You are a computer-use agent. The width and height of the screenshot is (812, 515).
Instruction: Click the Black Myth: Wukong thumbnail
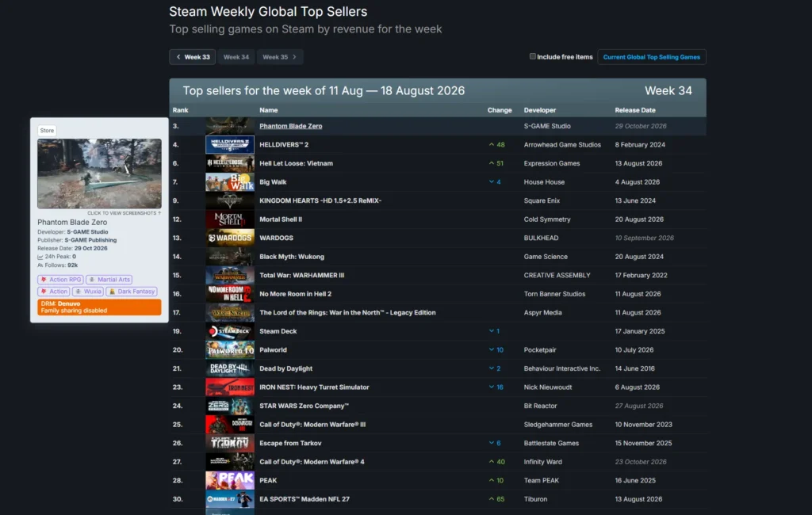230,256
